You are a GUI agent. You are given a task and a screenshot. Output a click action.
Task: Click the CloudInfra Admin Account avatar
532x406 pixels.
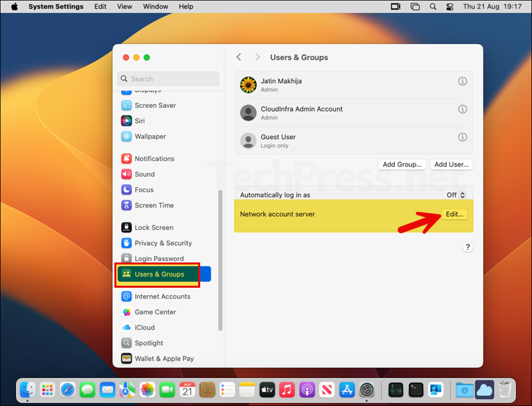point(248,113)
